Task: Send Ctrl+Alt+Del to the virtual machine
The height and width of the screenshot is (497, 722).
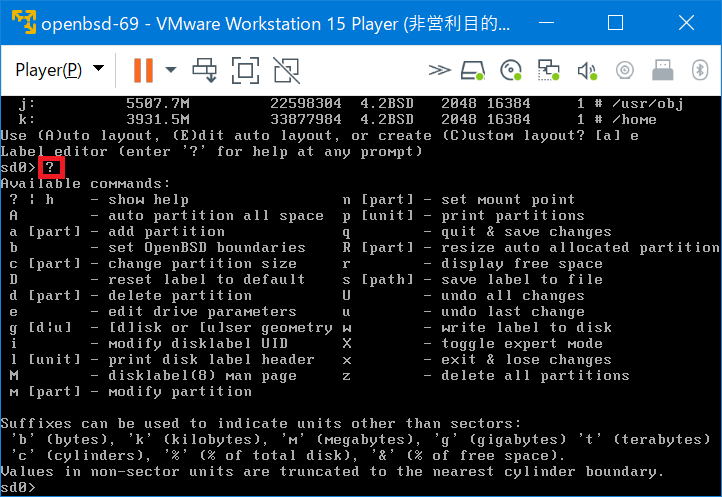Action: (204, 70)
